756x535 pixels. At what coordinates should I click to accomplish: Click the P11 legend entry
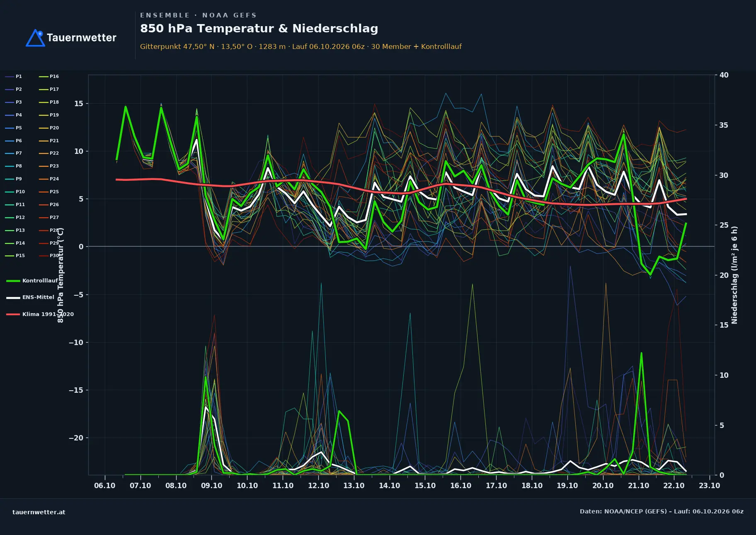(x=15, y=204)
